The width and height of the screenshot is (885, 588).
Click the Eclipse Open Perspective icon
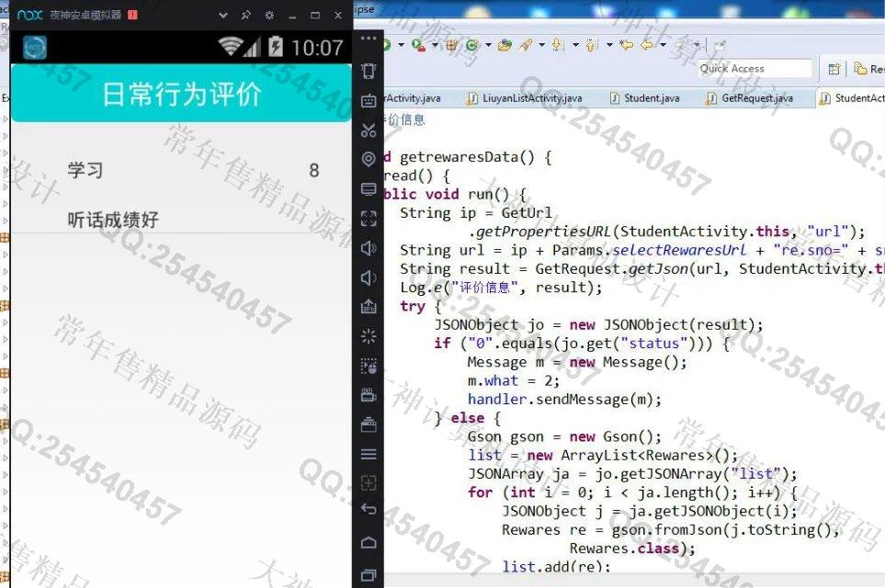(x=834, y=69)
